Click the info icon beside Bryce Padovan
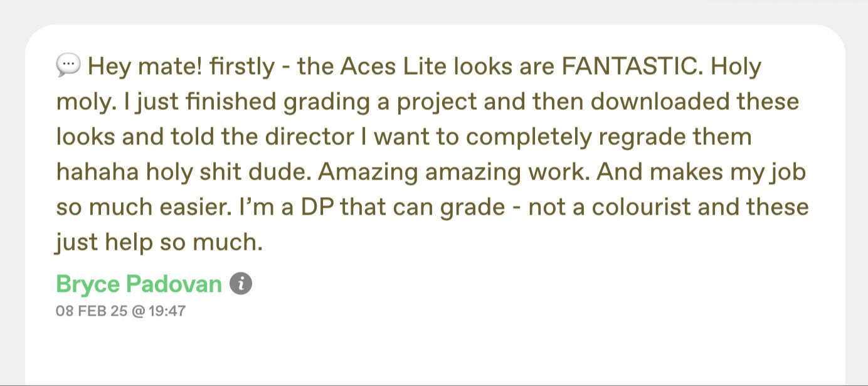The height and width of the screenshot is (386, 868). tap(241, 284)
